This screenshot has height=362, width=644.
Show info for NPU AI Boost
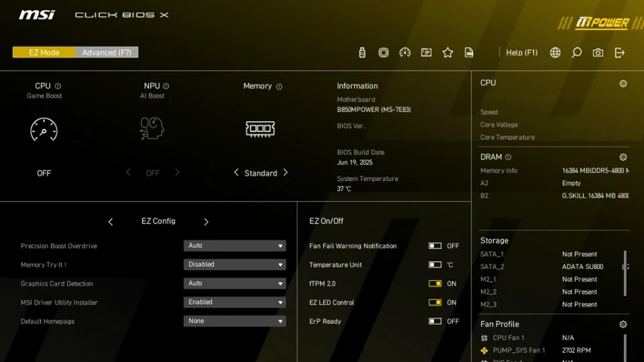pos(166,86)
